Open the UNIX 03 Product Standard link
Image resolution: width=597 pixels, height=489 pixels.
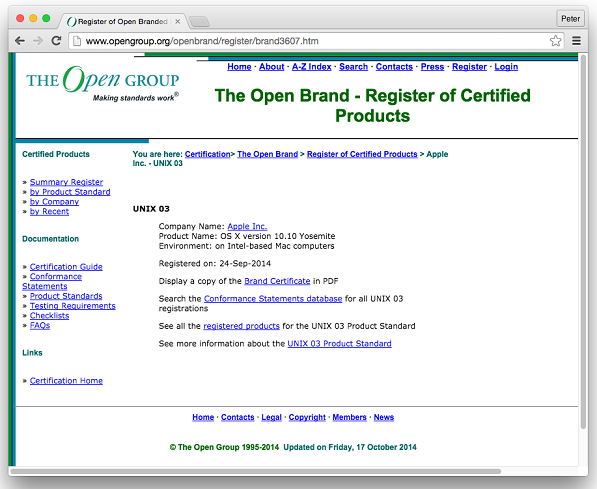339,344
